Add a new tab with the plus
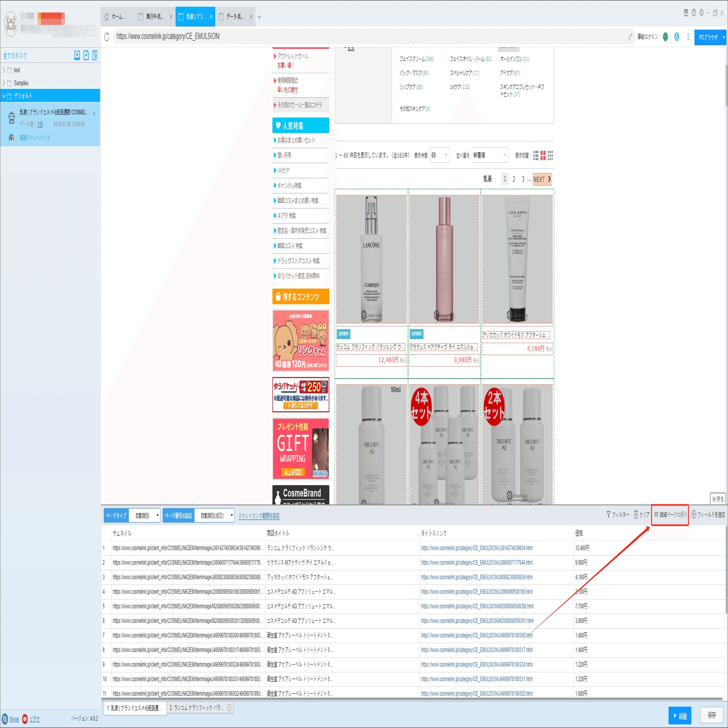This screenshot has height=728, width=728. (x=259, y=17)
